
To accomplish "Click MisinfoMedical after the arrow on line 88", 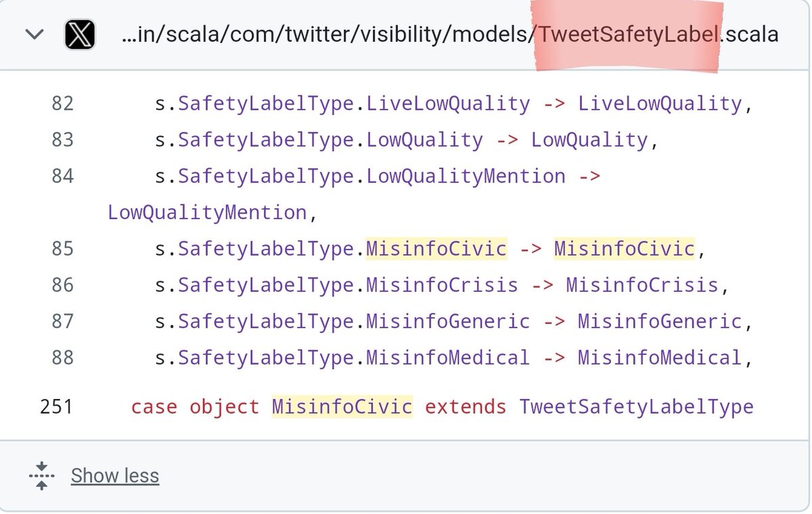I will click(x=660, y=356).
